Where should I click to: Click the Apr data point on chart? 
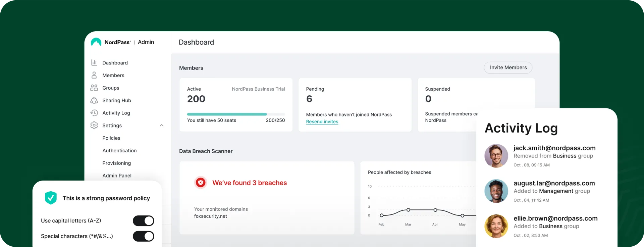pos(435,210)
